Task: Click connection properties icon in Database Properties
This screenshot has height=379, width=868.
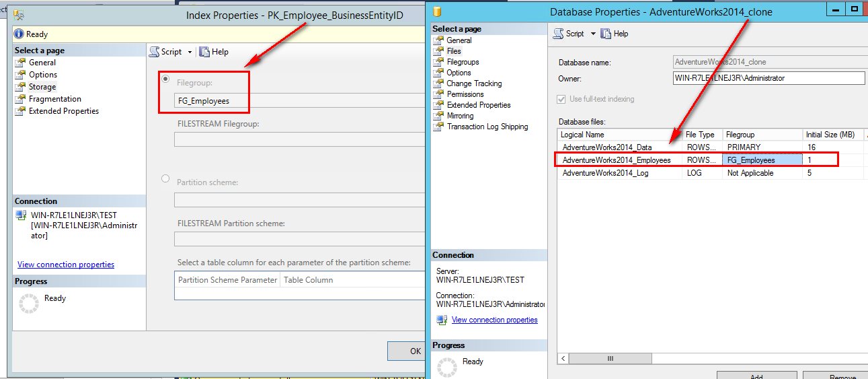Action: click(442, 320)
